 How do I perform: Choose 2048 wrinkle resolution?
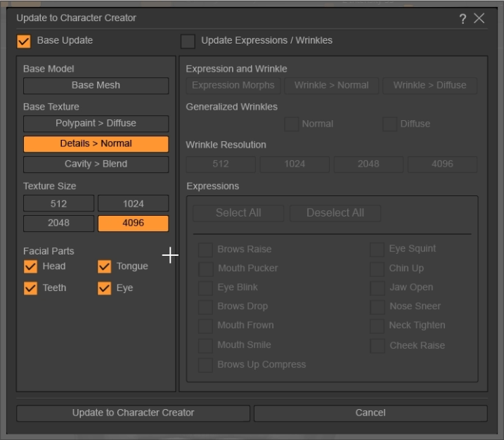(x=368, y=164)
